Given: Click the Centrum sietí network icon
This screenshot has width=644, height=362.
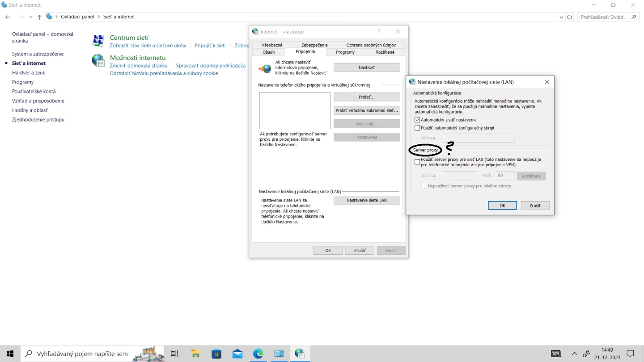Looking at the screenshot, I should tap(98, 41).
